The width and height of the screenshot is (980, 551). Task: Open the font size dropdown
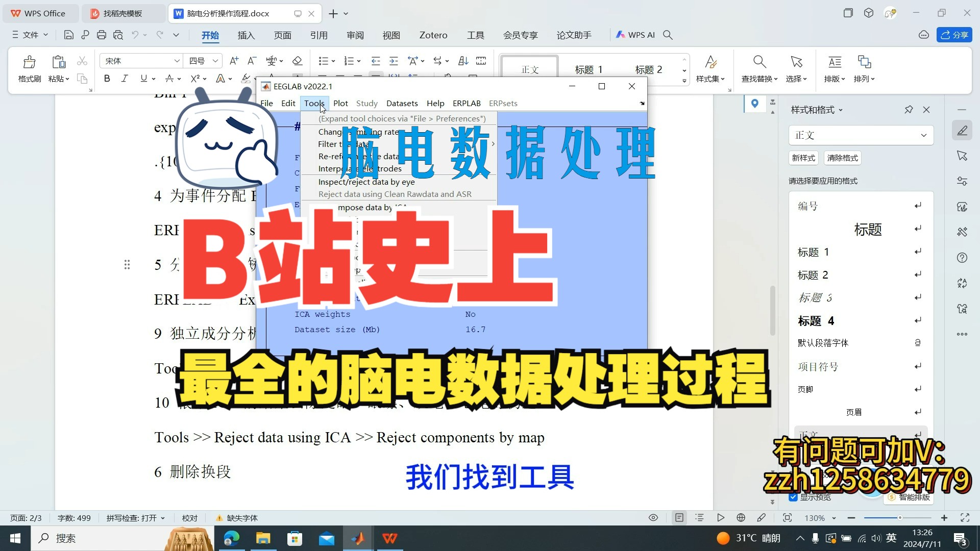coord(215,61)
